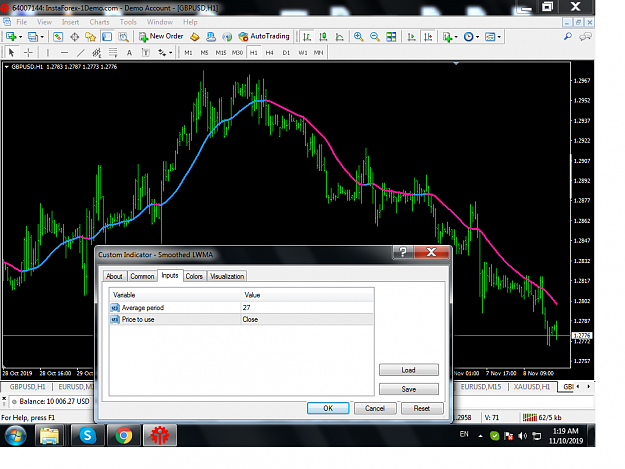Viewport: 625px width, 469px height.
Task: Toggle chart auto scroll icon
Action: (412, 37)
